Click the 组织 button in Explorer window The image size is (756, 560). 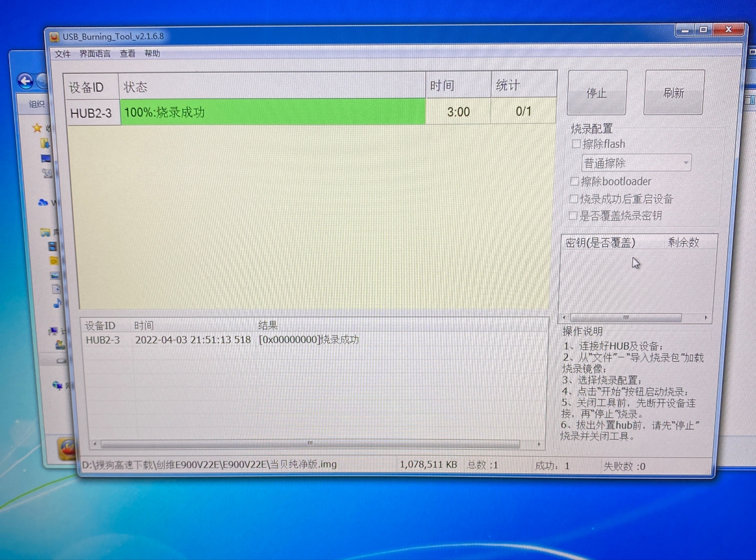pyautogui.click(x=37, y=104)
